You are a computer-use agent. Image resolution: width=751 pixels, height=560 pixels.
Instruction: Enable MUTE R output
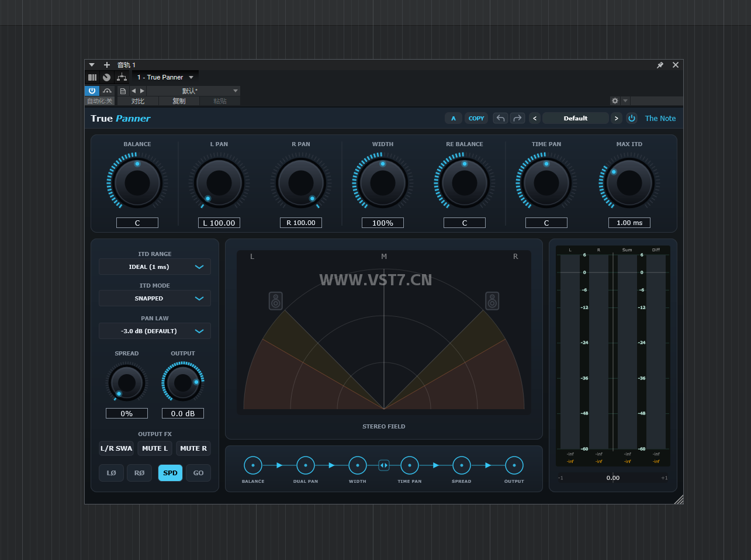coord(193,448)
